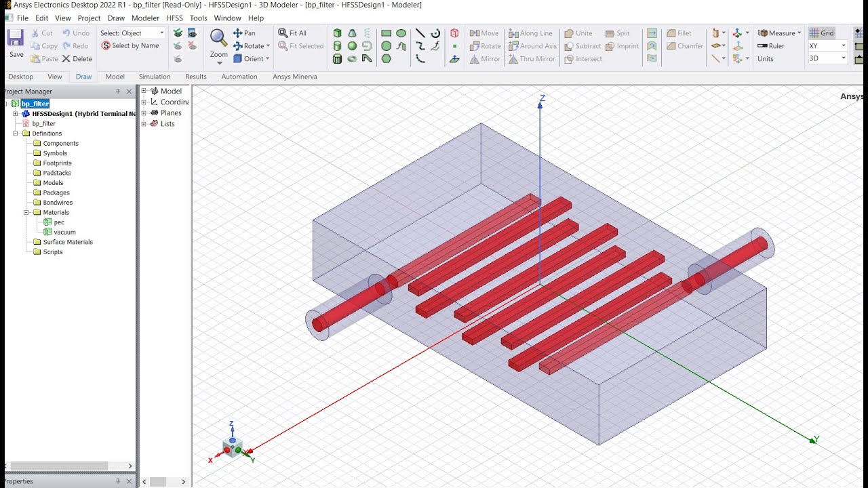Switch to the Ansys Minerva tab

click(x=295, y=77)
